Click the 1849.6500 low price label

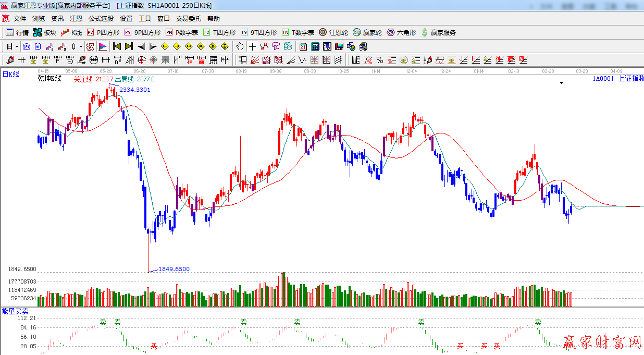pos(174,269)
